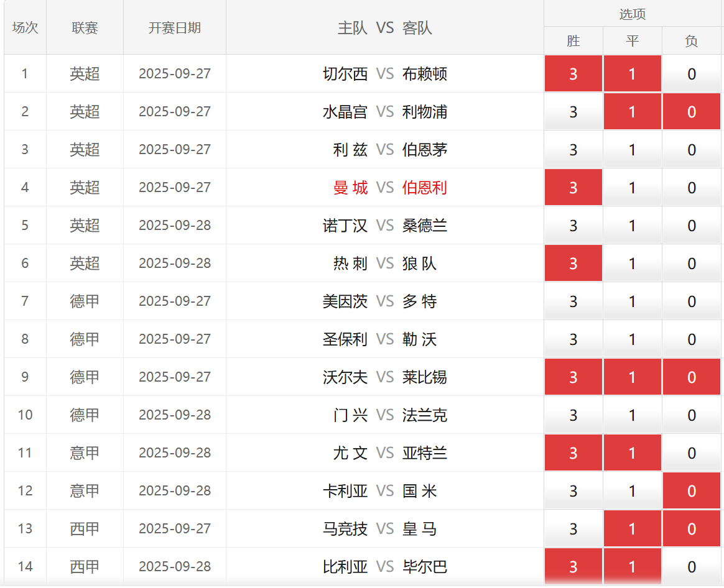Deselect win (3) for 曼城 vs 伯恩利
Image resolution: width=724 pixels, height=588 pixels.
point(573,188)
